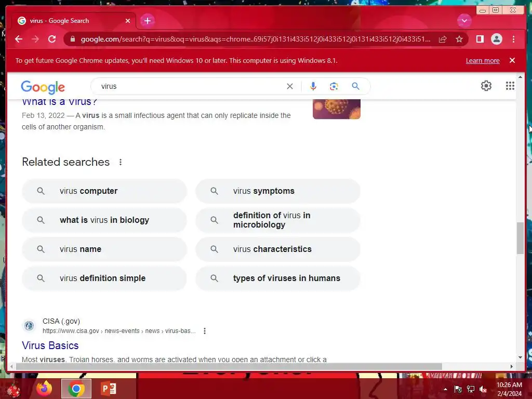532x399 pixels.
Task: Reload the page with the refresh icon
Action: 52,39
